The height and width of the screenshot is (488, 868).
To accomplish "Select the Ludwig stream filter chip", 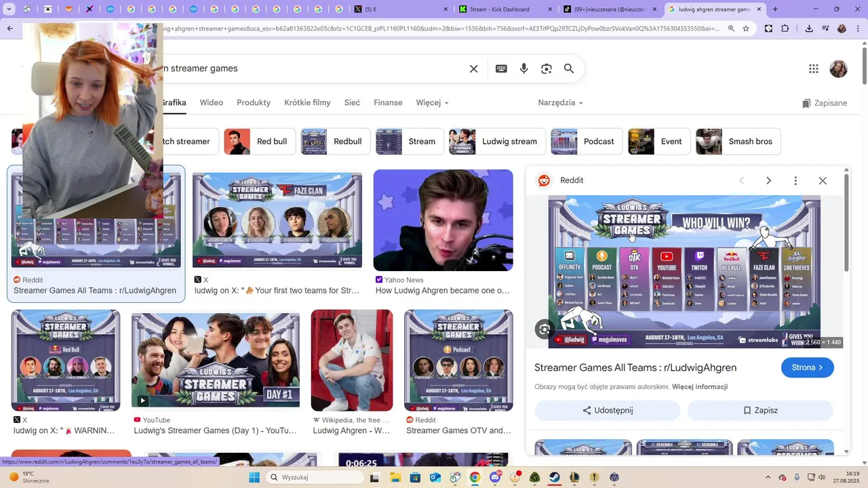I will [497, 141].
